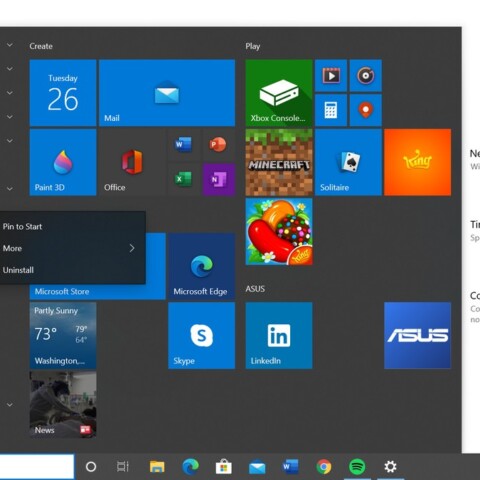The height and width of the screenshot is (480, 480).
Task: Open Microsoft Edge tile
Action: pos(202,266)
